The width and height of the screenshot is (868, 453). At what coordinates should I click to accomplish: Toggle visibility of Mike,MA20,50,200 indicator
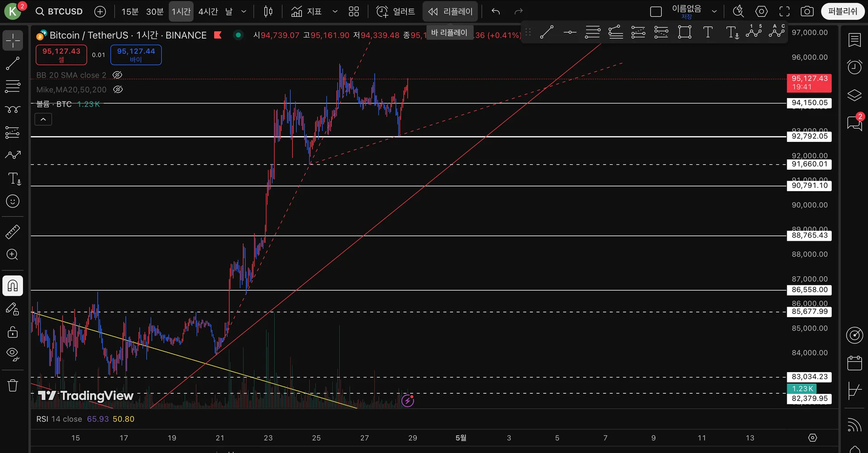pos(118,89)
